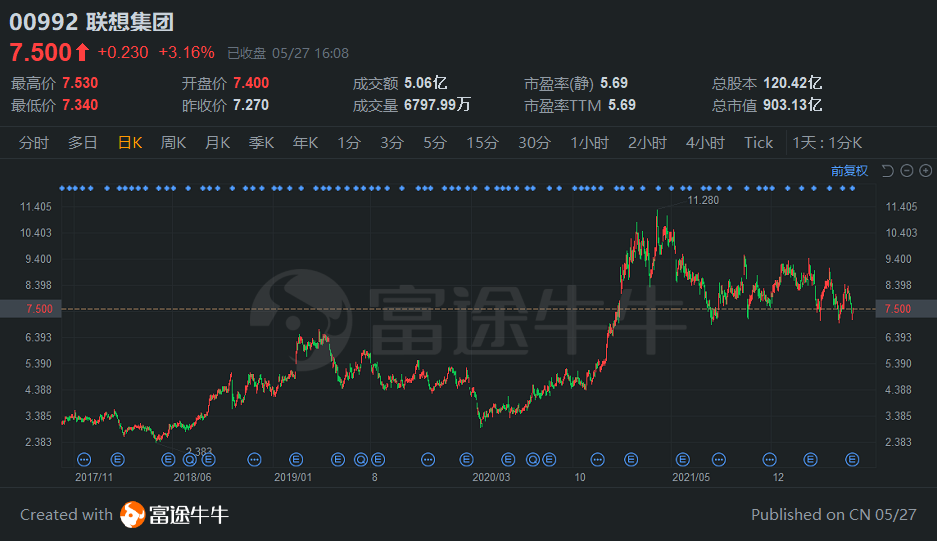This screenshot has width=937, height=541.
Task: Choose the 15分 interval tab
Action: tap(482, 143)
